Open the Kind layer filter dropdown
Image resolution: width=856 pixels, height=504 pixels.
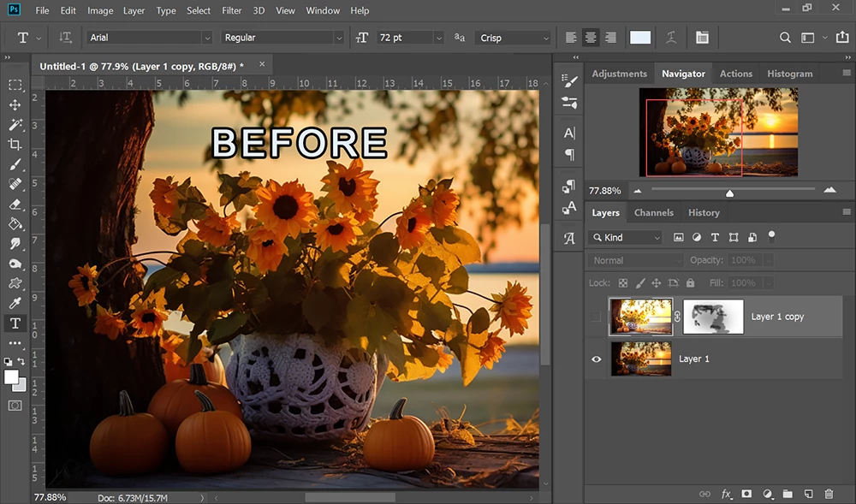[x=627, y=237]
